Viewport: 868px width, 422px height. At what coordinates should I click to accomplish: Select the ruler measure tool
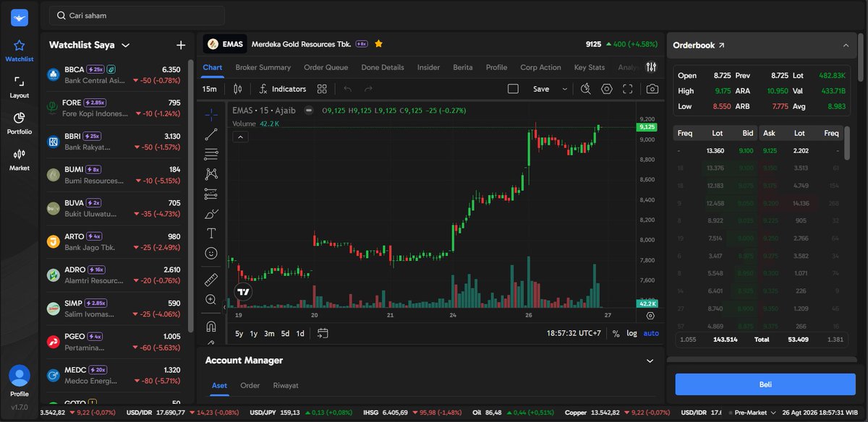211,280
